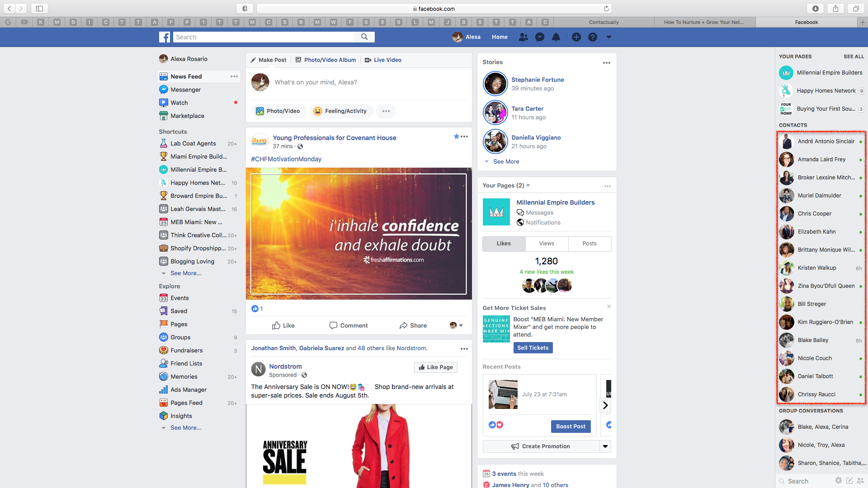This screenshot has width=868, height=488.
Task: Click the Facebook logo icon
Action: pyautogui.click(x=165, y=37)
